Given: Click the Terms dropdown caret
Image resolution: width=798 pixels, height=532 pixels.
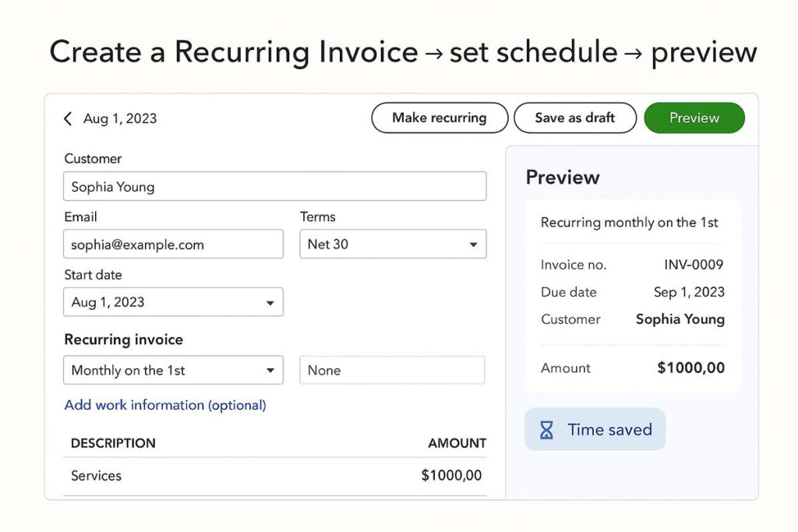Looking at the screenshot, I should pyautogui.click(x=474, y=244).
